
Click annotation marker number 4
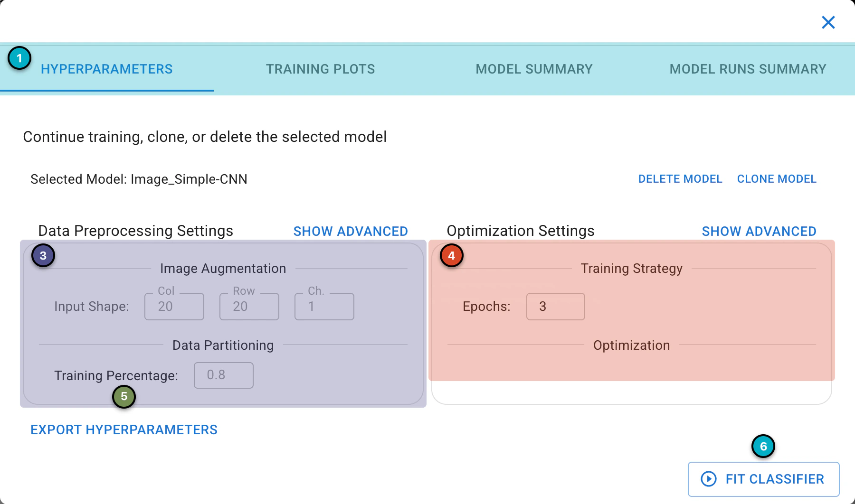coord(452,255)
